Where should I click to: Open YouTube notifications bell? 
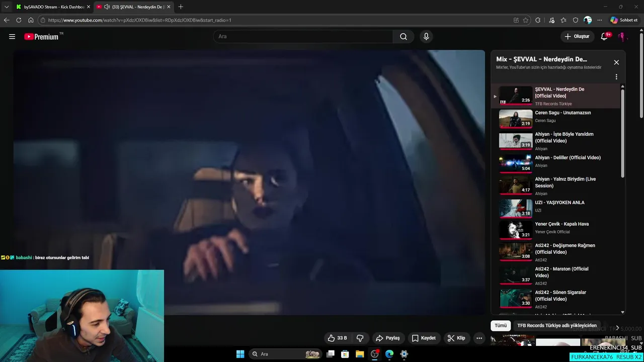point(605,36)
